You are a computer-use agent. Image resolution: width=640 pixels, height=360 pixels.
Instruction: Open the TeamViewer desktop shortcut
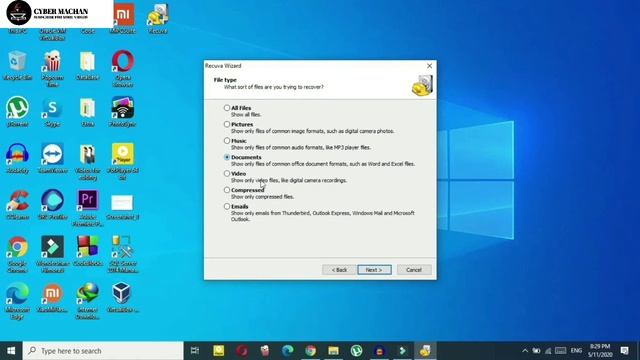(52, 158)
